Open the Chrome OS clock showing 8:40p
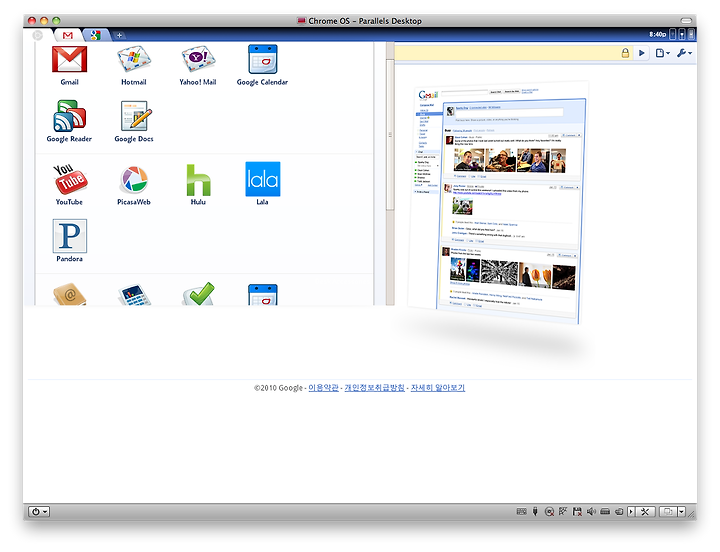720x552 pixels. (x=658, y=34)
